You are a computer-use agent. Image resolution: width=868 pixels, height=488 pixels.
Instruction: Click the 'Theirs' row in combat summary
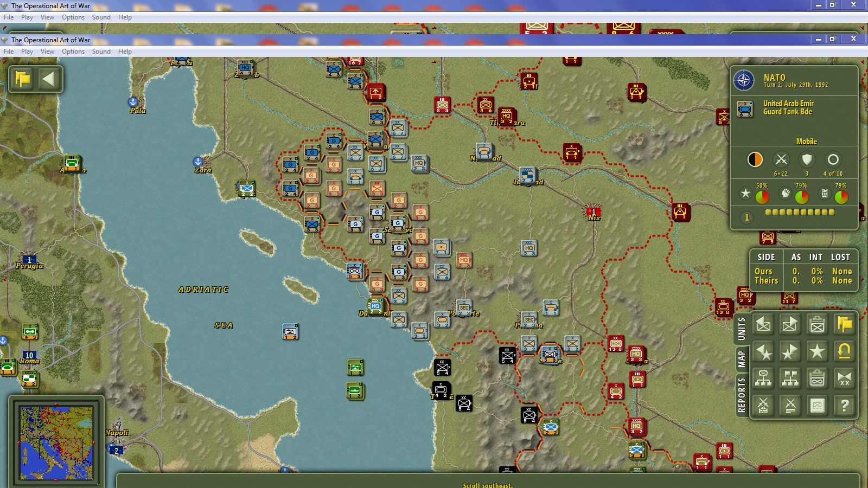tap(803, 281)
